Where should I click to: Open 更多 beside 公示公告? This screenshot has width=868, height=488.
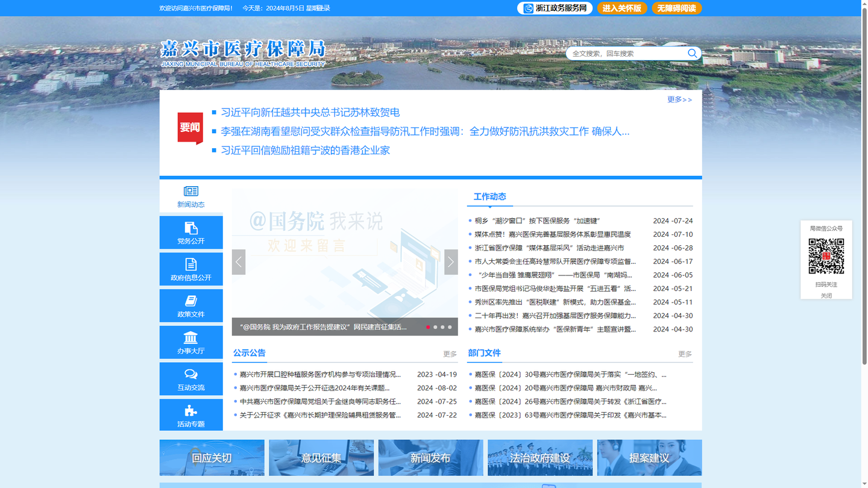point(450,354)
